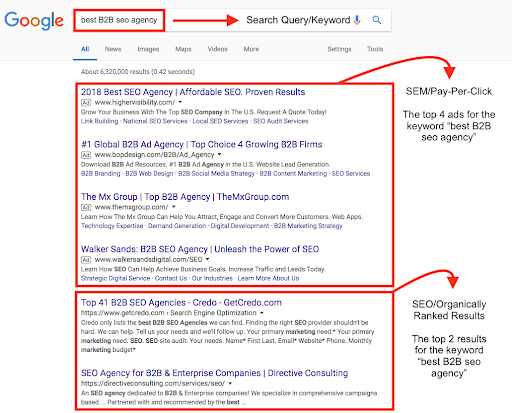Open the Videos tab
This screenshot has width=512, height=413.
point(218,49)
